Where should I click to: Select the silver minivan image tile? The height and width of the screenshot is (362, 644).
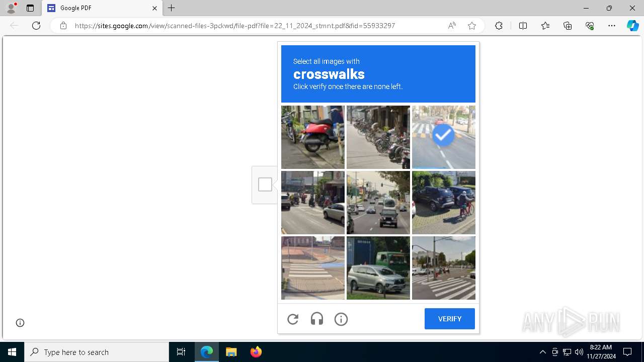[x=378, y=268]
